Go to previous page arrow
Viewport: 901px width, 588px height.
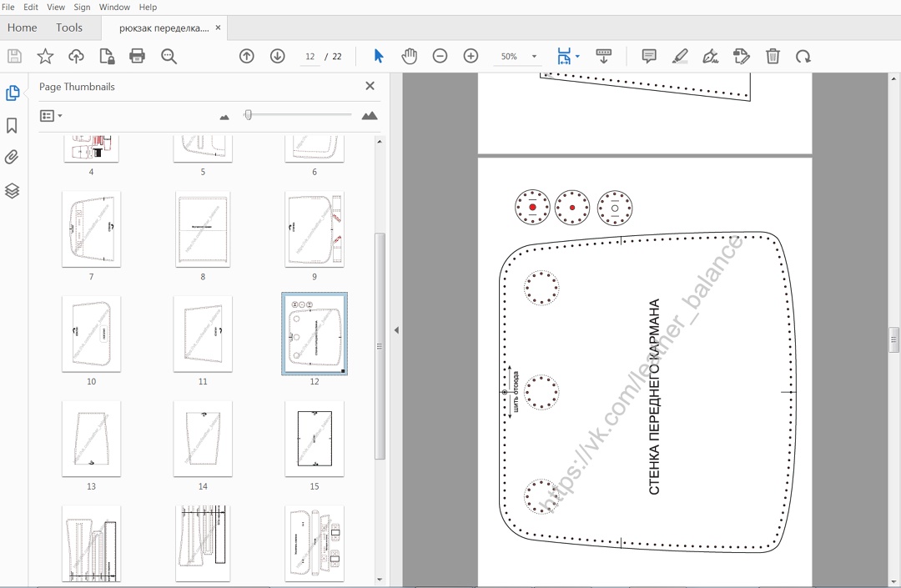coord(247,57)
